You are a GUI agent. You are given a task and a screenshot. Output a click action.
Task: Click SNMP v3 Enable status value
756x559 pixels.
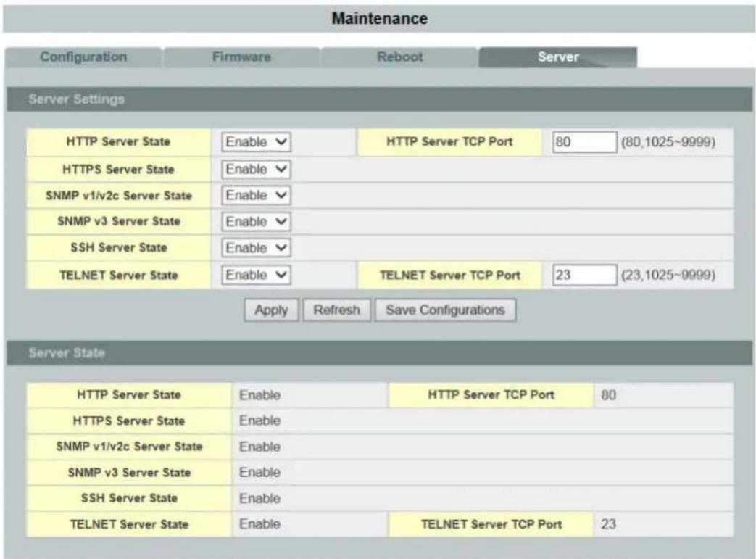260,472
